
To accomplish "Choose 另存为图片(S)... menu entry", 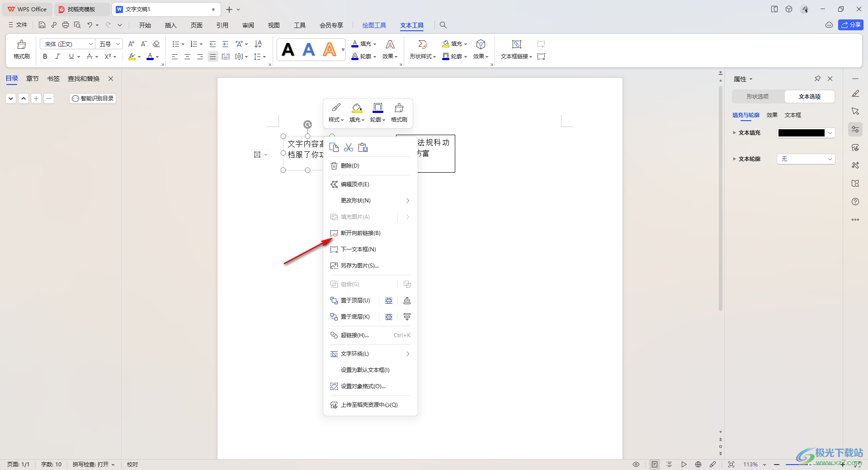I will [x=370, y=266].
